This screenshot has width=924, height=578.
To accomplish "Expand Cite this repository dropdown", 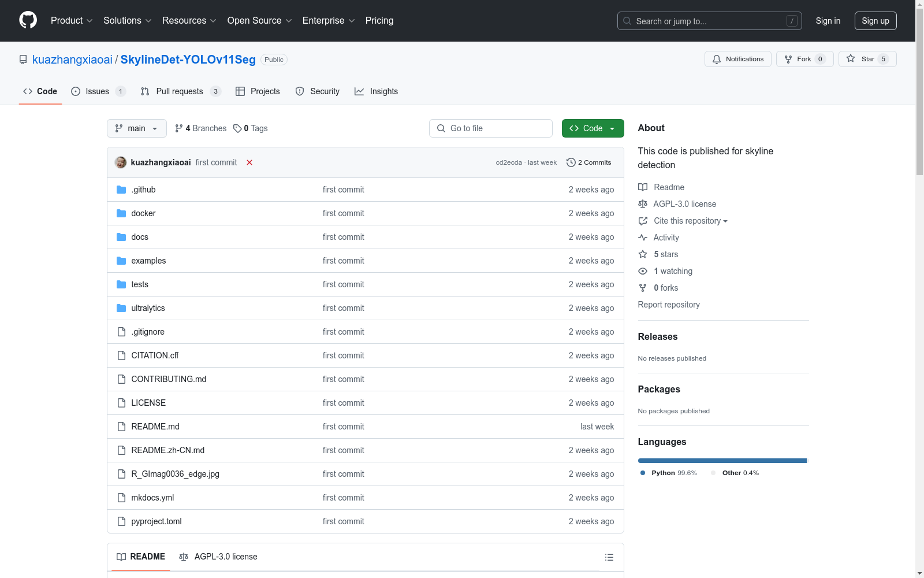I will point(691,221).
